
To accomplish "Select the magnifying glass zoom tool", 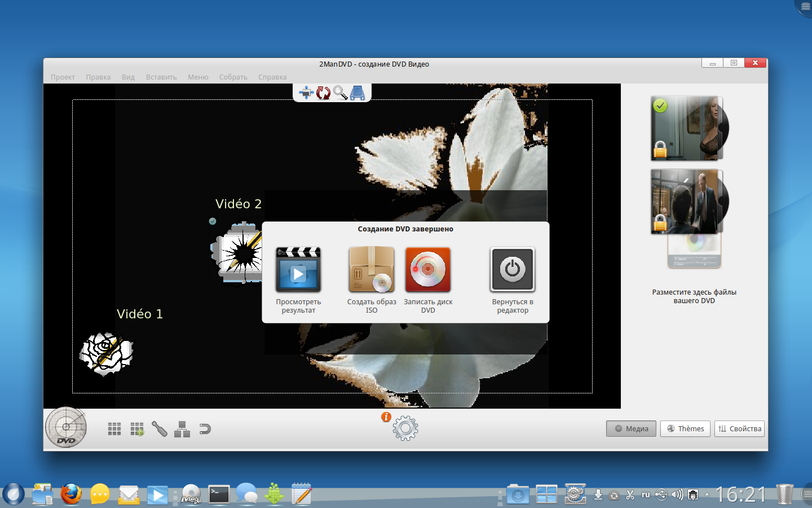I will point(340,93).
